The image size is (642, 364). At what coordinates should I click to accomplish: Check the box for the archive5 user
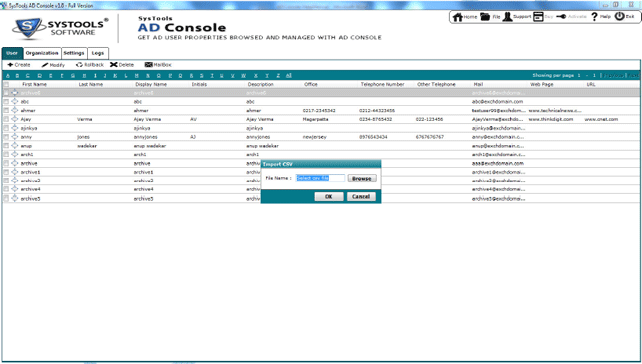(6, 198)
